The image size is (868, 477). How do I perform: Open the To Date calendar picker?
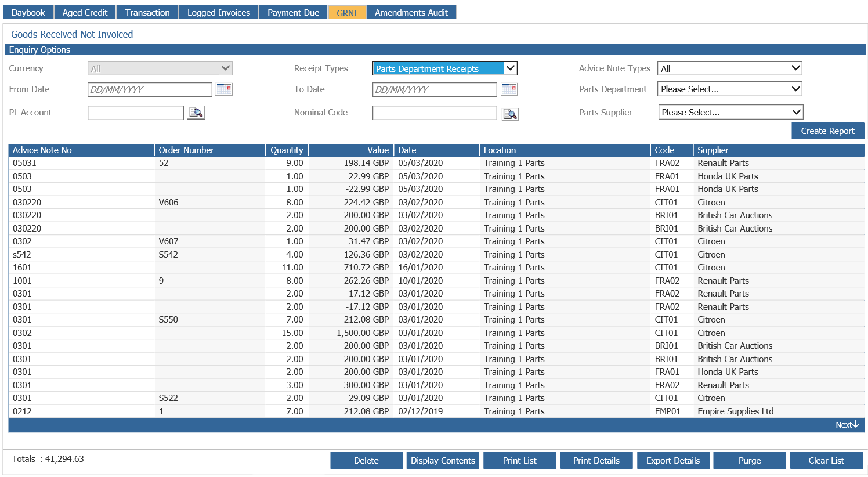[509, 89]
